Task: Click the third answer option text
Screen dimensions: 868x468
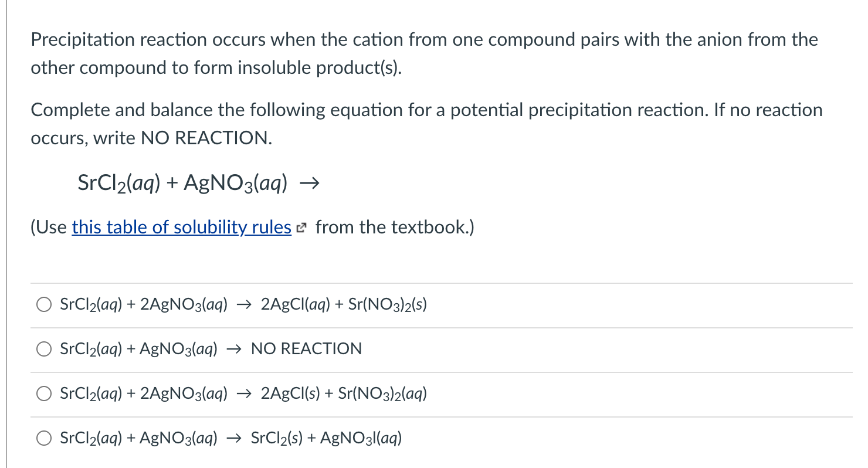Action: pyautogui.click(x=242, y=394)
